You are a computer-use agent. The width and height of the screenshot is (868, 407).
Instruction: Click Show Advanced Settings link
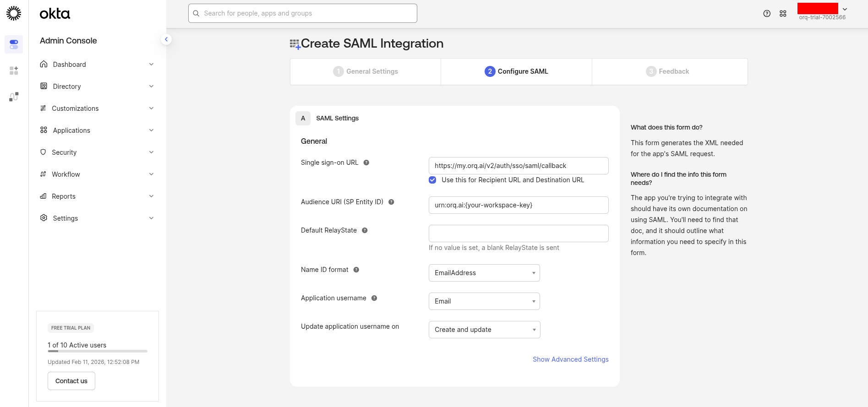570,359
